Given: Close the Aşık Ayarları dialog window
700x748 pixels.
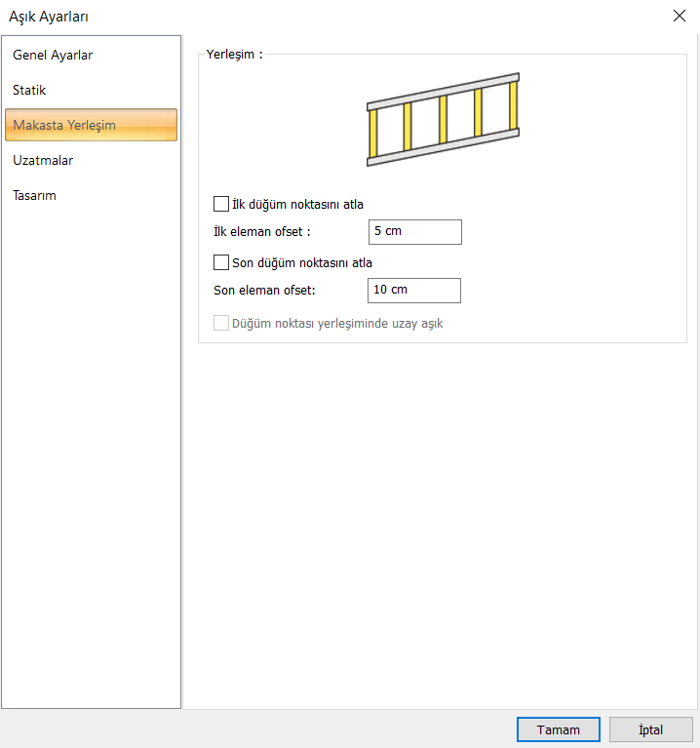Looking at the screenshot, I should pyautogui.click(x=679, y=16).
